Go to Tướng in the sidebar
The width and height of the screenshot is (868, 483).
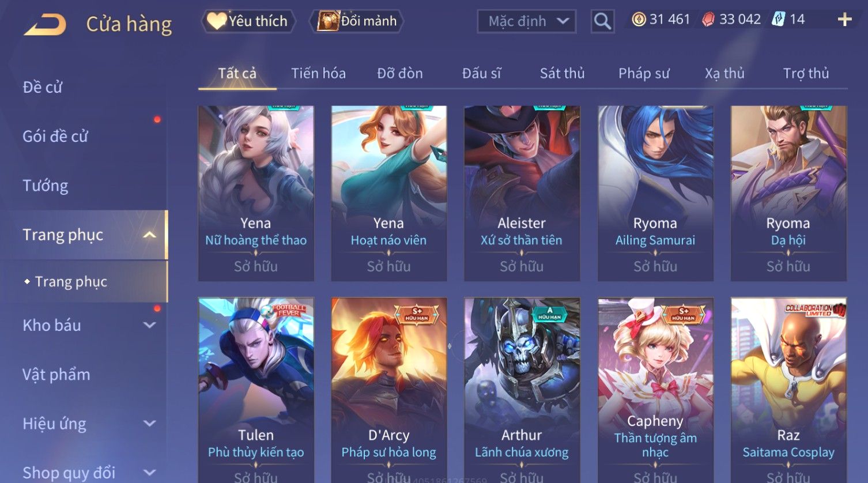(x=46, y=186)
